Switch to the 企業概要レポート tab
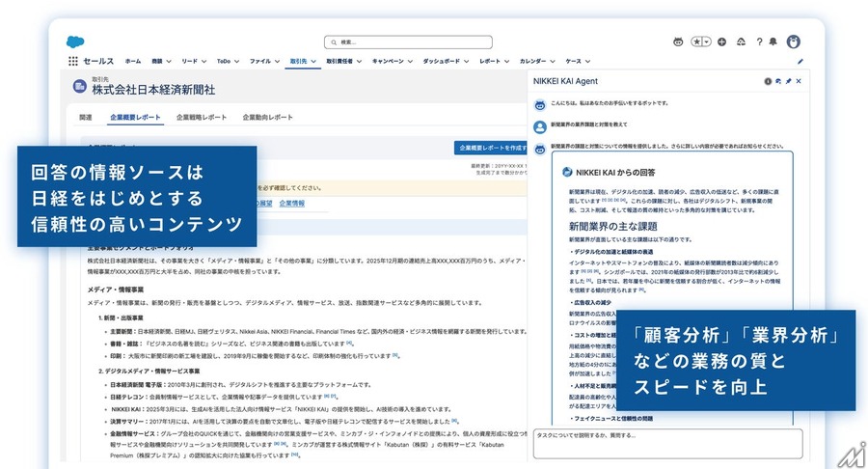Viewport: 868px width, 469px height. click(x=135, y=118)
